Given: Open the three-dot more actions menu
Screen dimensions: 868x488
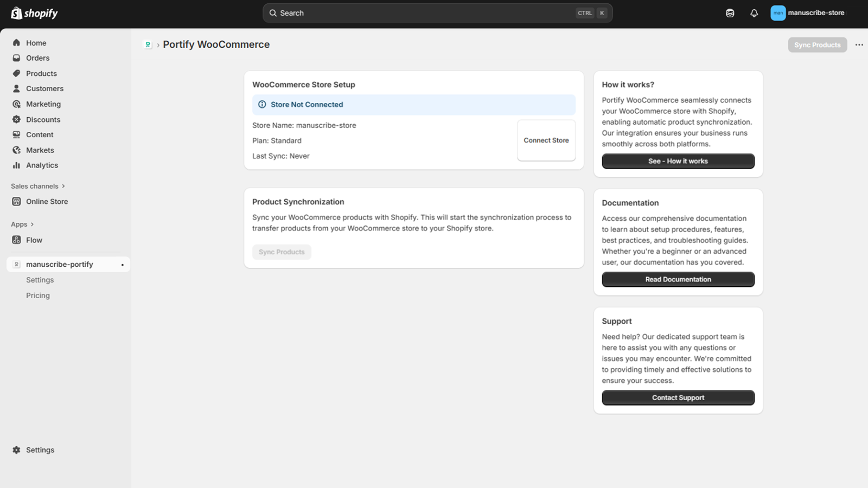Looking at the screenshot, I should tap(859, 45).
